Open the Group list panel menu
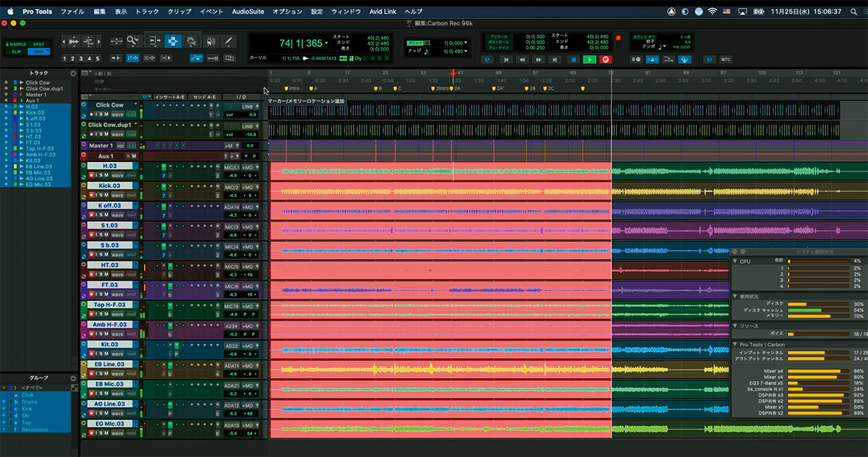The width and height of the screenshot is (868, 457). (x=73, y=377)
